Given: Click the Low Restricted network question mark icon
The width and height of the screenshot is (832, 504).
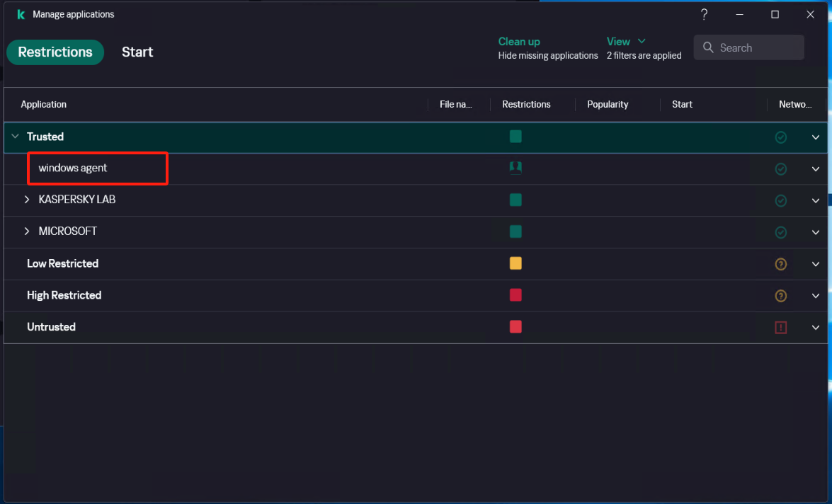Looking at the screenshot, I should coord(781,264).
